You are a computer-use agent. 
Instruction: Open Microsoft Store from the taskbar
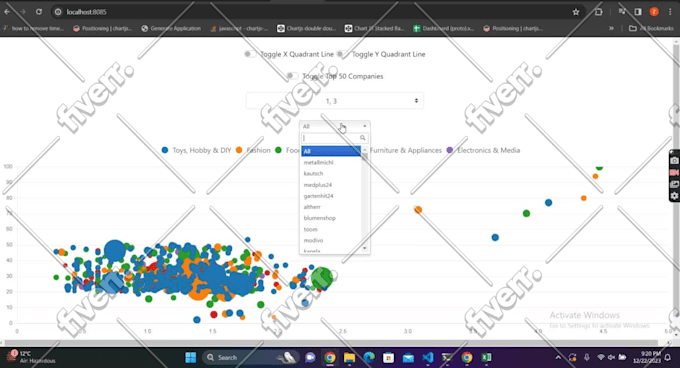[389, 358]
